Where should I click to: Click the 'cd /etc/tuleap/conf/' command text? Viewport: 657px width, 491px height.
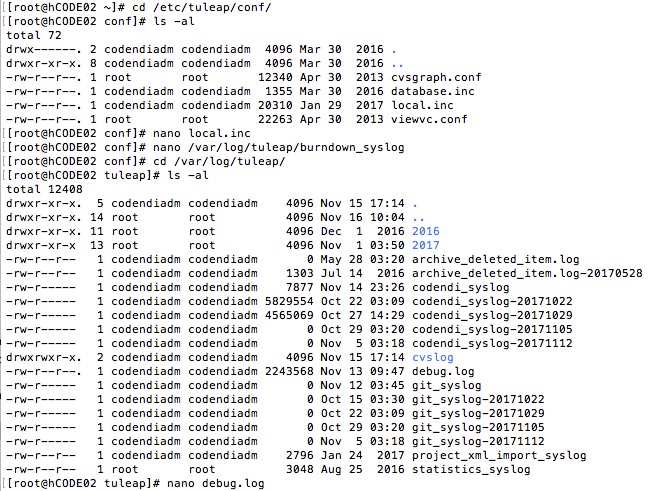coord(202,8)
